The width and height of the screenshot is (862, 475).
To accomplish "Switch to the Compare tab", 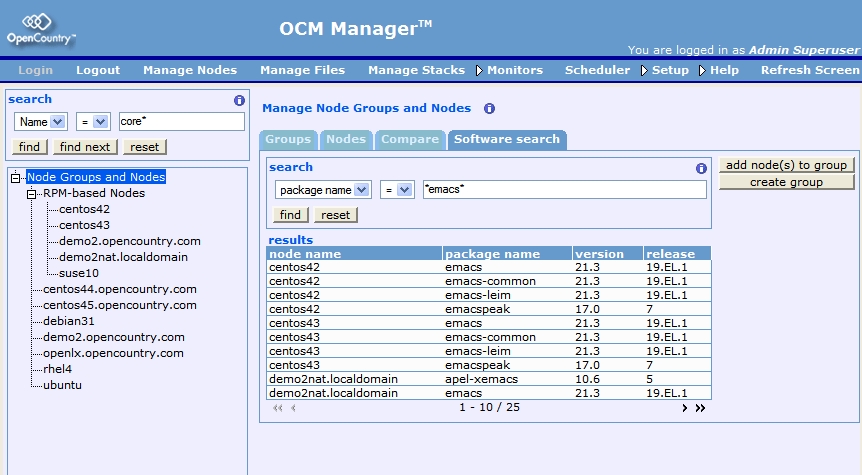I will (x=409, y=140).
